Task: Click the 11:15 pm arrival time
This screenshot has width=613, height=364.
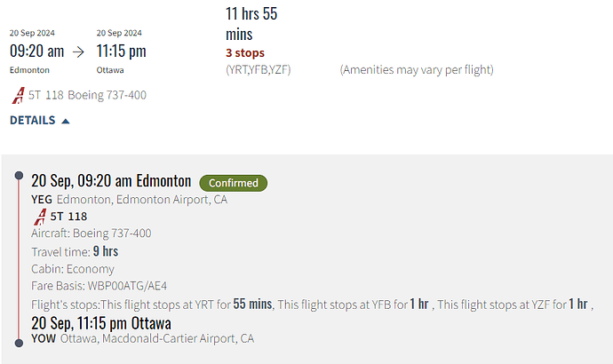Action: 121,51
